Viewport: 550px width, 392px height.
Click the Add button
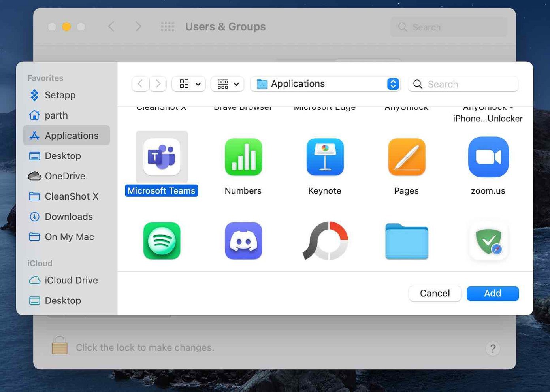point(493,293)
